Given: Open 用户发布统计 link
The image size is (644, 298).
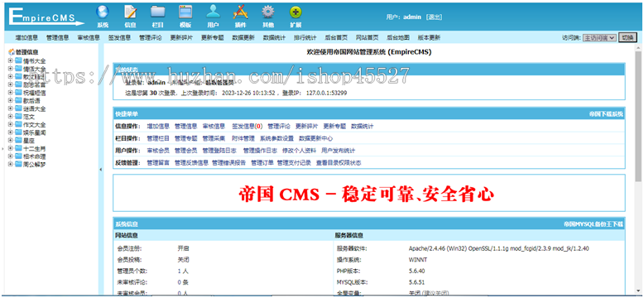Looking at the screenshot, I should coord(338,151).
